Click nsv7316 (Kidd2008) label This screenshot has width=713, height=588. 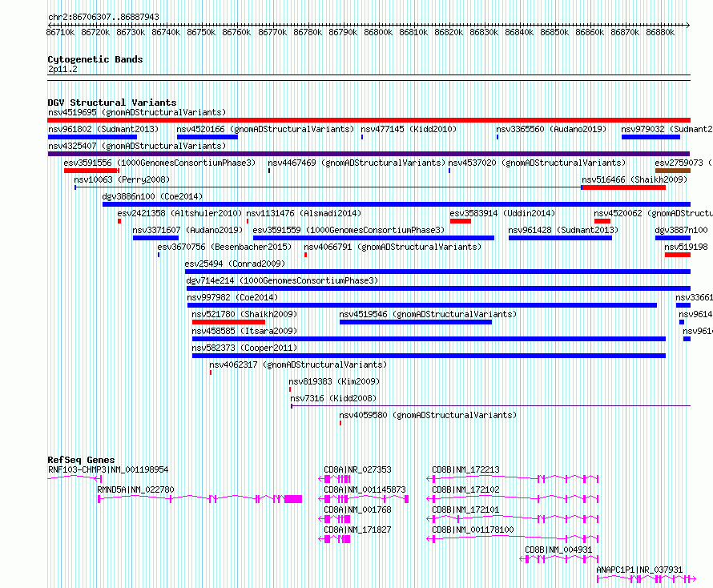pos(333,398)
